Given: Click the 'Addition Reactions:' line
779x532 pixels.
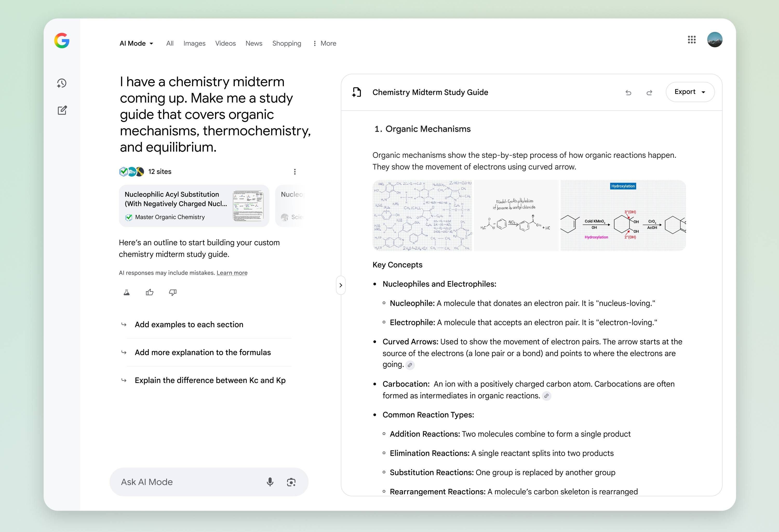Looking at the screenshot, I should [x=510, y=434].
